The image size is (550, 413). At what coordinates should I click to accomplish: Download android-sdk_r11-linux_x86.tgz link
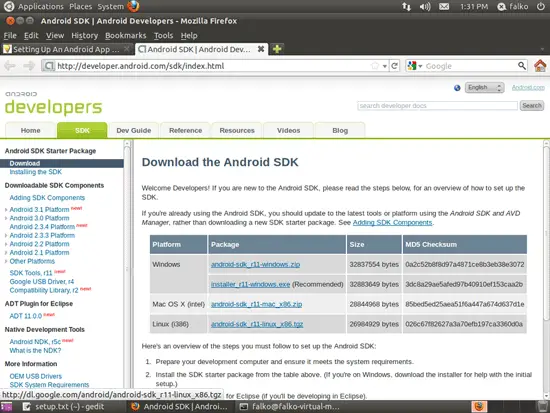257,324
